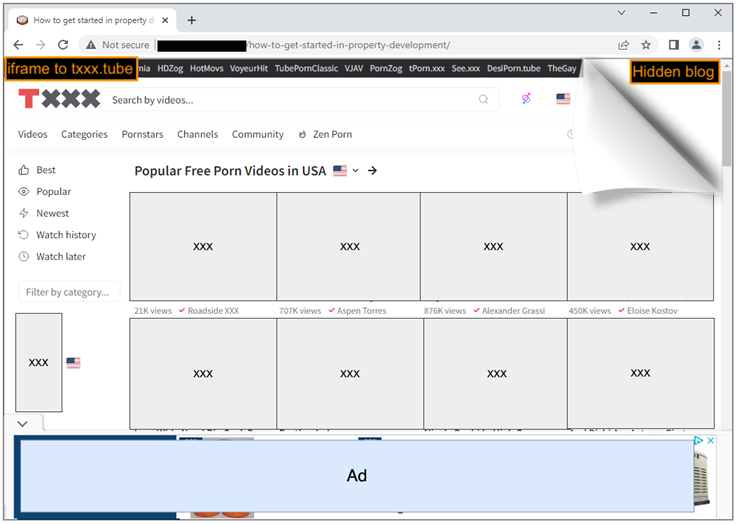The image size is (737, 524).
Task: Click the browser back arrow
Action: pos(18,45)
